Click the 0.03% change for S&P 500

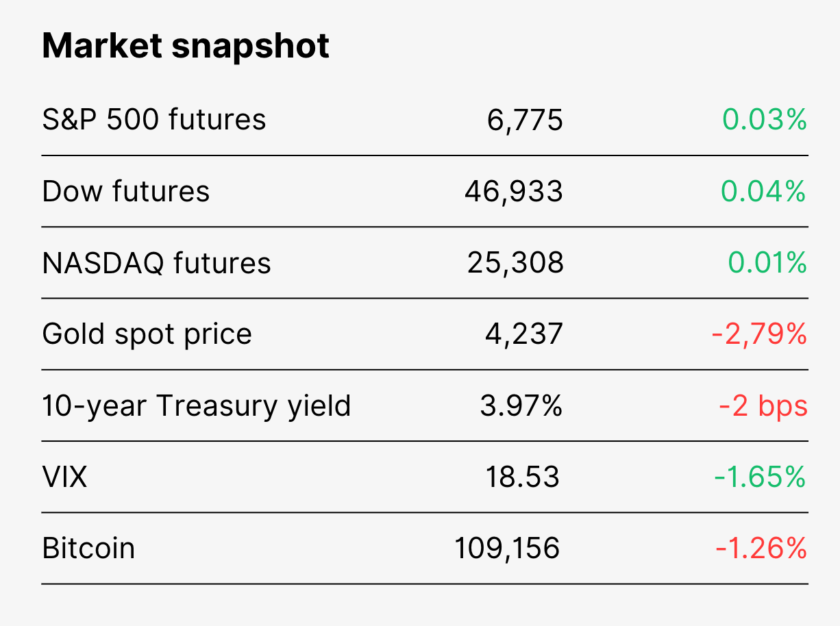[765, 120]
